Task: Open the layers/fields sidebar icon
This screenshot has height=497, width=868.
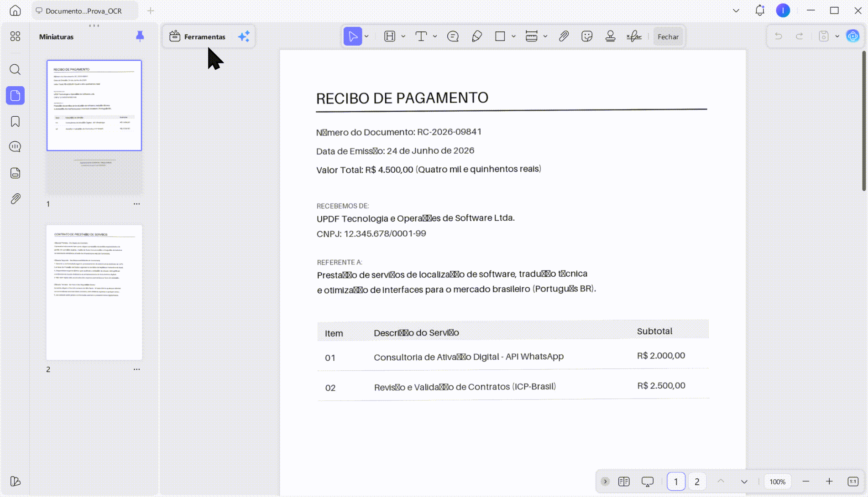Action: tap(15, 173)
